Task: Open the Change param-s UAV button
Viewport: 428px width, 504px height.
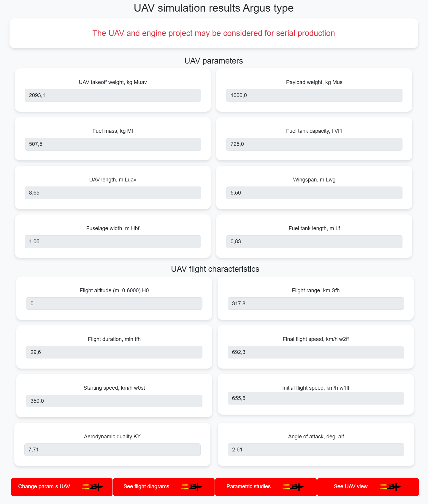Action: [62, 487]
